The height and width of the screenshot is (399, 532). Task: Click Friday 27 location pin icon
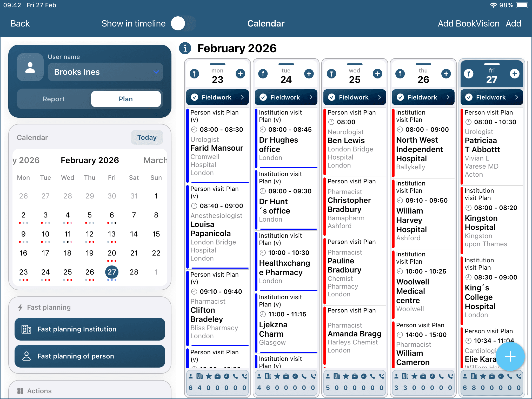click(469, 74)
